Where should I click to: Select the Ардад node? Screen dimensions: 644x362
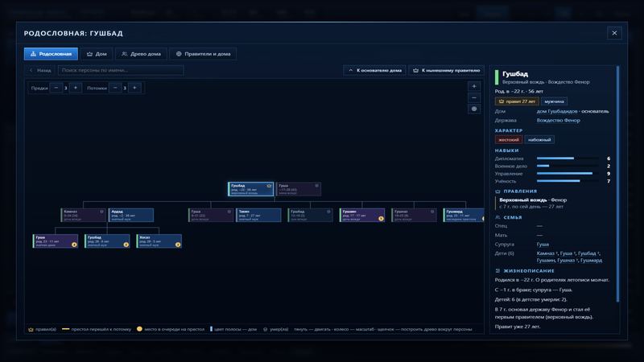[131, 215]
